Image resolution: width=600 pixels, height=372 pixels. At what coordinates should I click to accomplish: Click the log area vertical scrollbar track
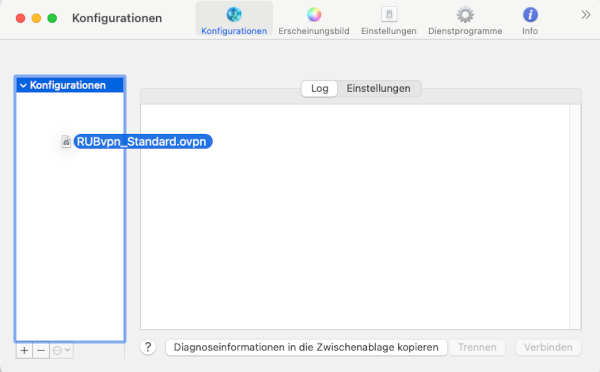pos(575,217)
